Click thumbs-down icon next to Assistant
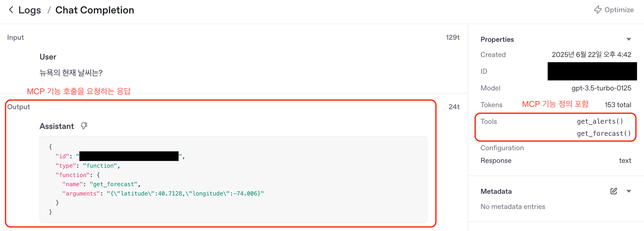The height and width of the screenshot is (231, 644). (84, 126)
